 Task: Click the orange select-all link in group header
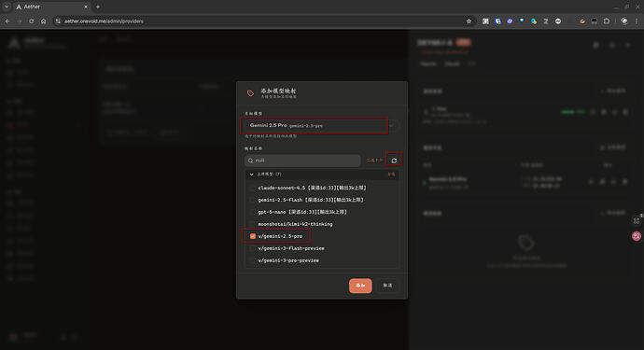[x=391, y=175]
